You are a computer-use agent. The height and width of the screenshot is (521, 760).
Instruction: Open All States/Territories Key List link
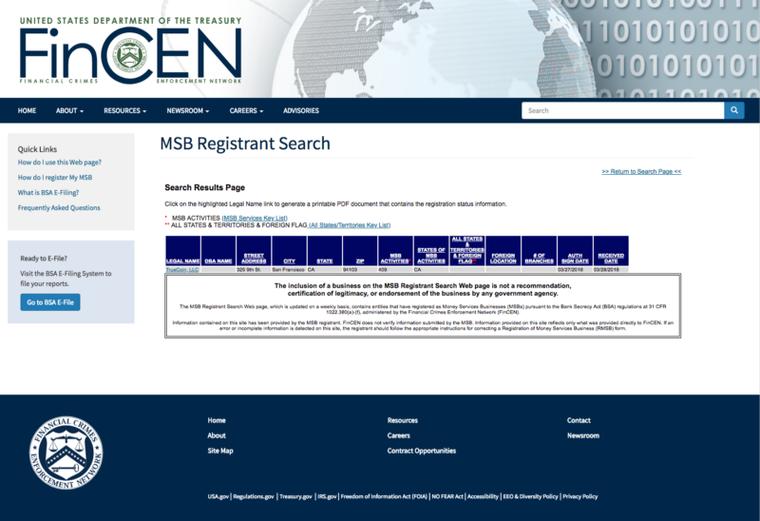(349, 225)
